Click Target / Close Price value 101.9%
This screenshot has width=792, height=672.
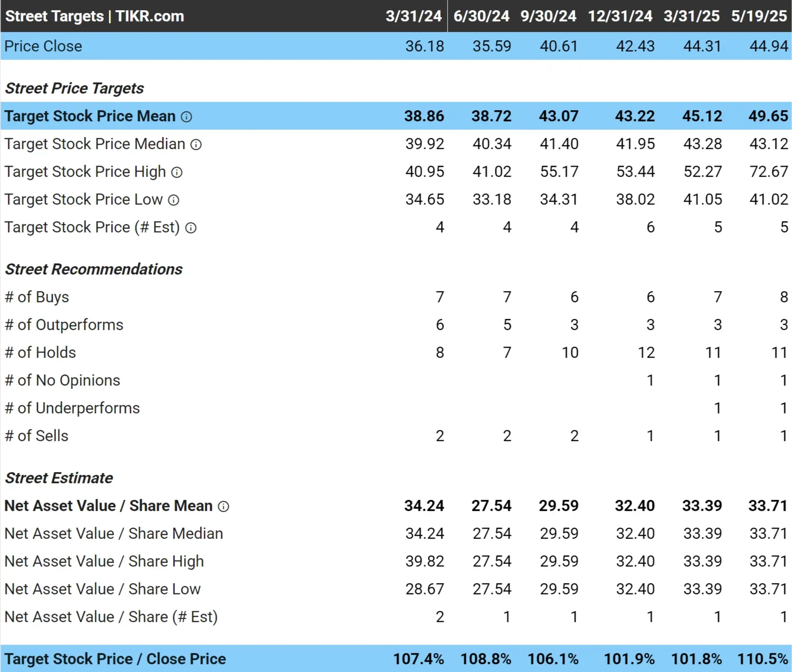(629, 659)
